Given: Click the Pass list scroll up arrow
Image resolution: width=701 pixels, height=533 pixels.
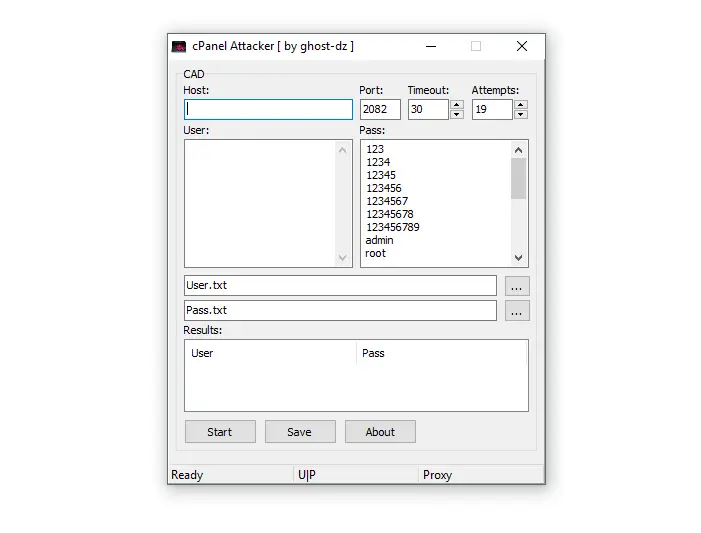Looking at the screenshot, I should click(x=519, y=150).
